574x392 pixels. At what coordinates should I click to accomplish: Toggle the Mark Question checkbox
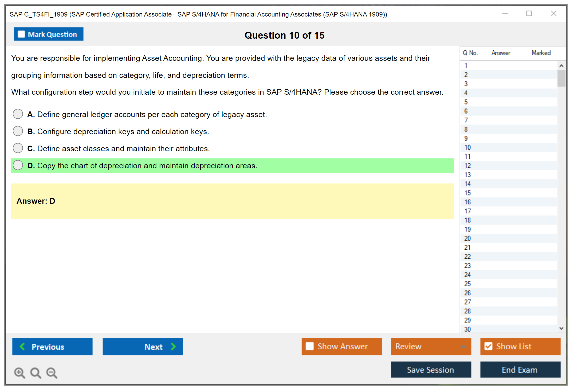coord(21,34)
